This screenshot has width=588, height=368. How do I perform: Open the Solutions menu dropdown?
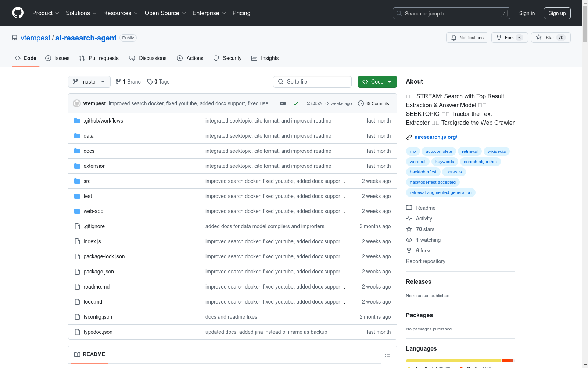coord(81,13)
